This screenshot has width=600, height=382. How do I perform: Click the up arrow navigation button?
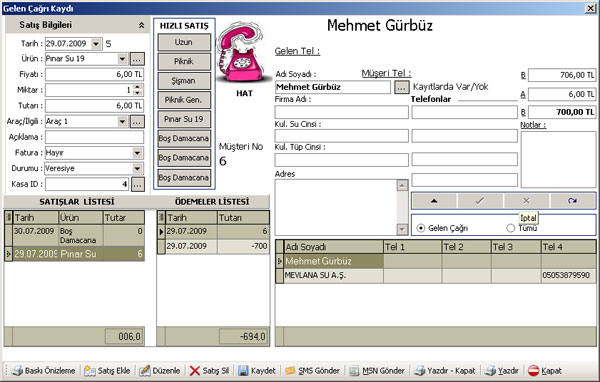tap(434, 201)
